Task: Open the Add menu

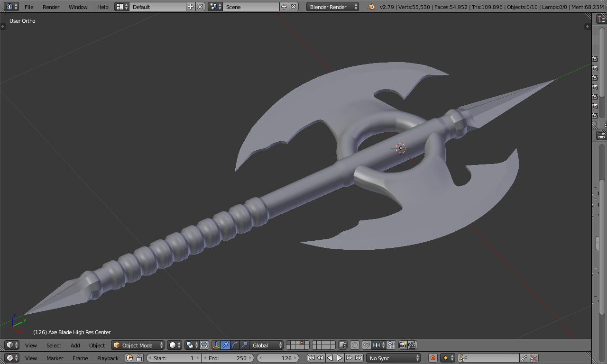Action: click(75, 346)
